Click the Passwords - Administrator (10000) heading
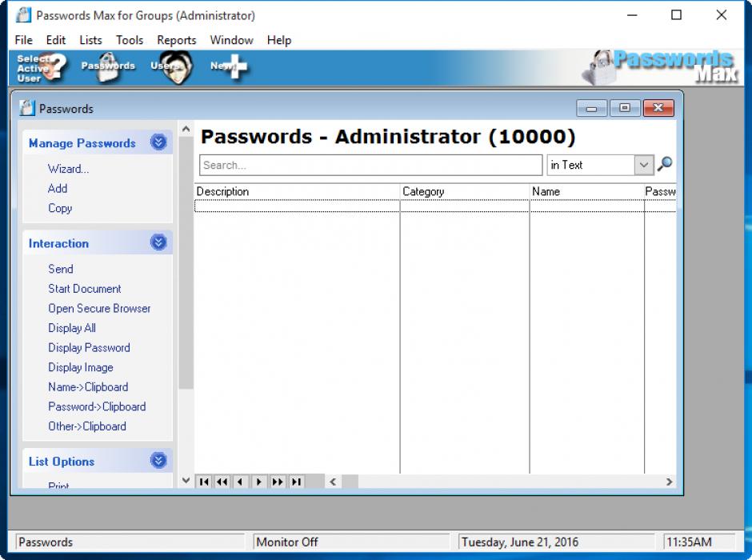Viewport: 752px width, 560px height. (x=387, y=137)
